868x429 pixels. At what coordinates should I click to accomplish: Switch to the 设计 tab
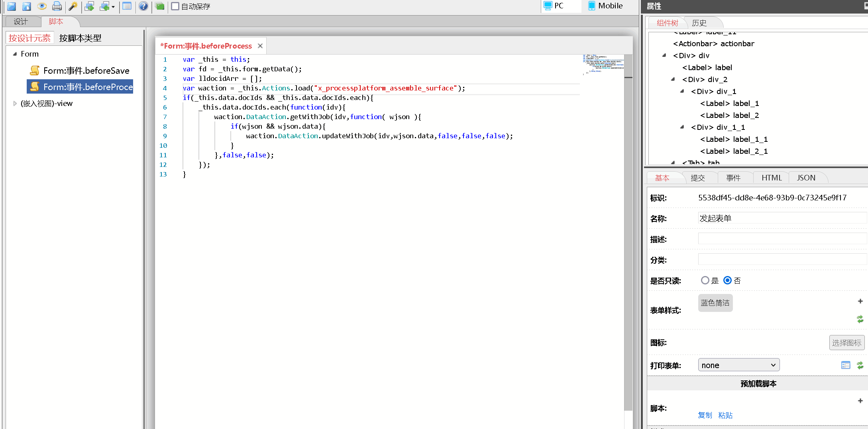click(21, 22)
